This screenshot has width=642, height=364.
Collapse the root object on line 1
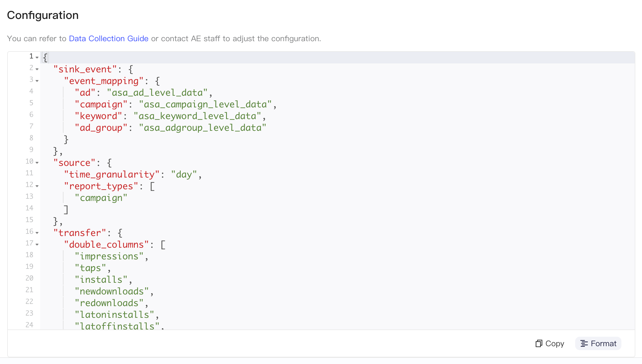[37, 57]
